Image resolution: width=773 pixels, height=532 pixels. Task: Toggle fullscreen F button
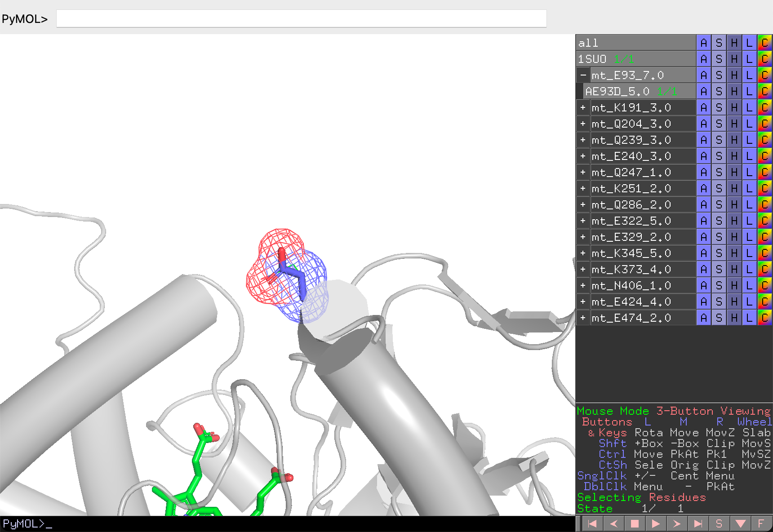[x=761, y=523]
